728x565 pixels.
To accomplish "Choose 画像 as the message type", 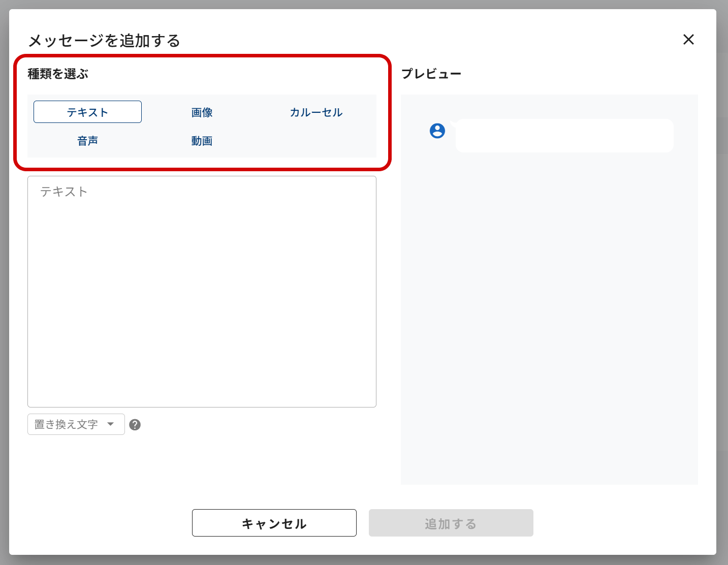I will (x=202, y=112).
